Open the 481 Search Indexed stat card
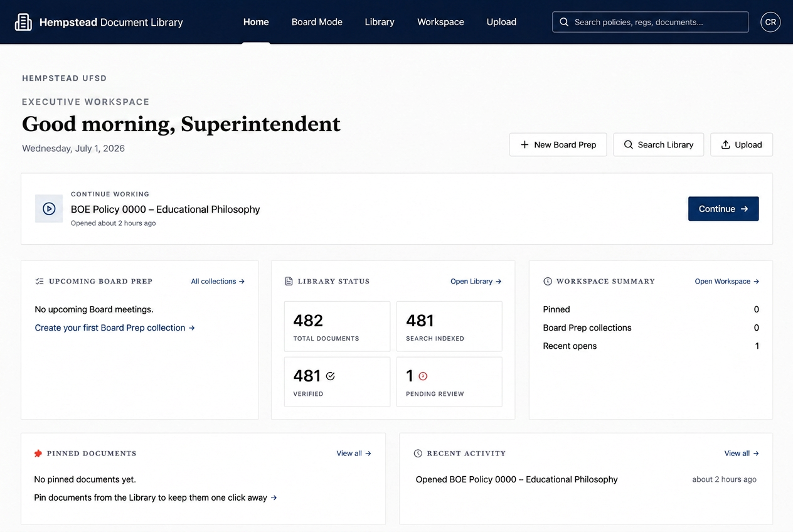This screenshot has height=532, width=793. point(449,326)
